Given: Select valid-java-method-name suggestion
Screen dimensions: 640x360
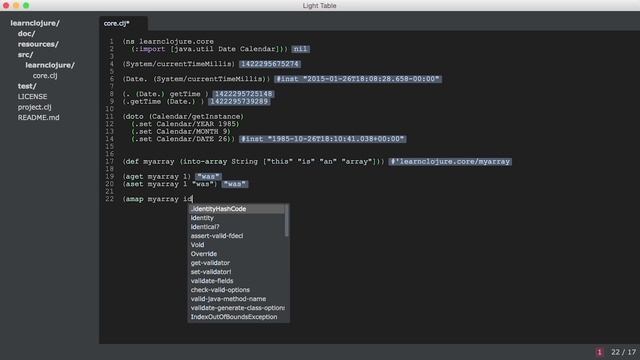Looking at the screenshot, I should click(x=237, y=299).
